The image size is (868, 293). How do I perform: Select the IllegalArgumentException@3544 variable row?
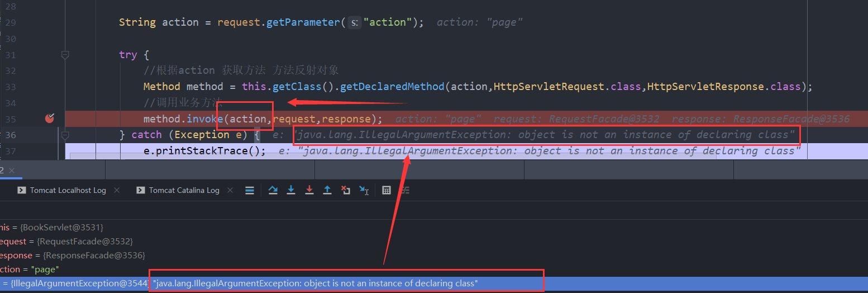click(x=434, y=283)
